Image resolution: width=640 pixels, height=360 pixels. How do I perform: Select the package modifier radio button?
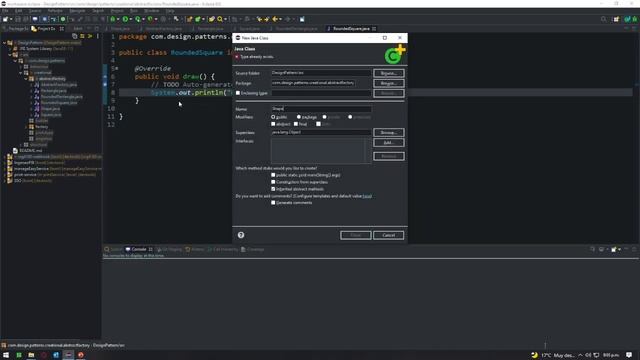[x=299, y=117]
